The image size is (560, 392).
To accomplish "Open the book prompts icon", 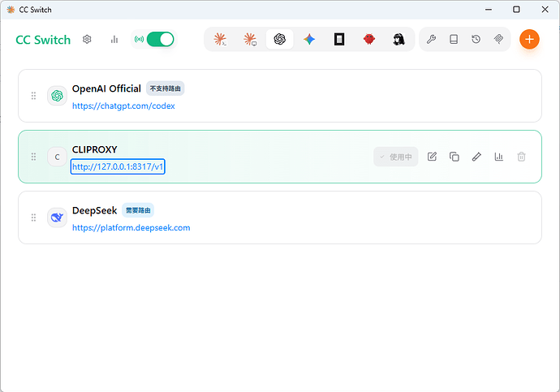I will pos(454,39).
